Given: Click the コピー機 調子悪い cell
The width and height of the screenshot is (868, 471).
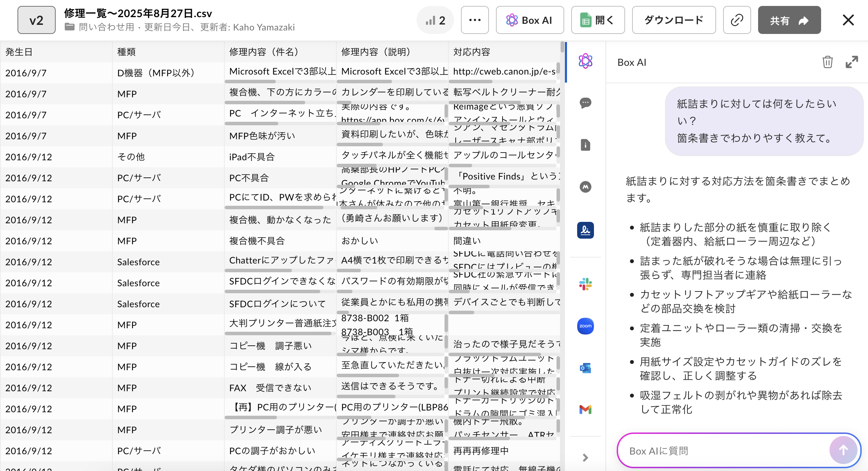Looking at the screenshot, I should point(280,346).
